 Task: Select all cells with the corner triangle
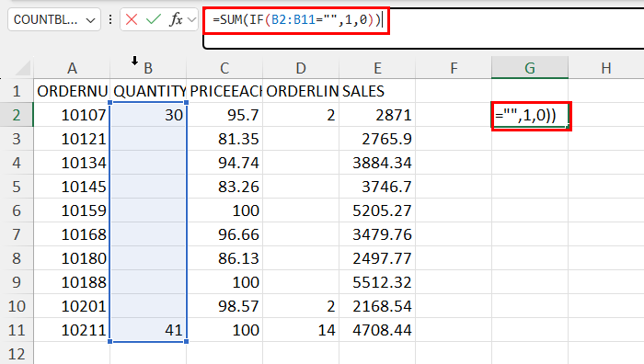tap(24, 68)
